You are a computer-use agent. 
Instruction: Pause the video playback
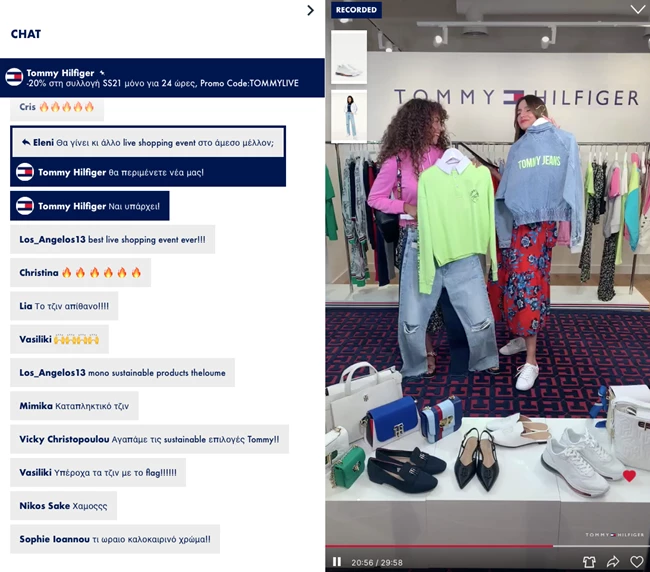coord(336,562)
